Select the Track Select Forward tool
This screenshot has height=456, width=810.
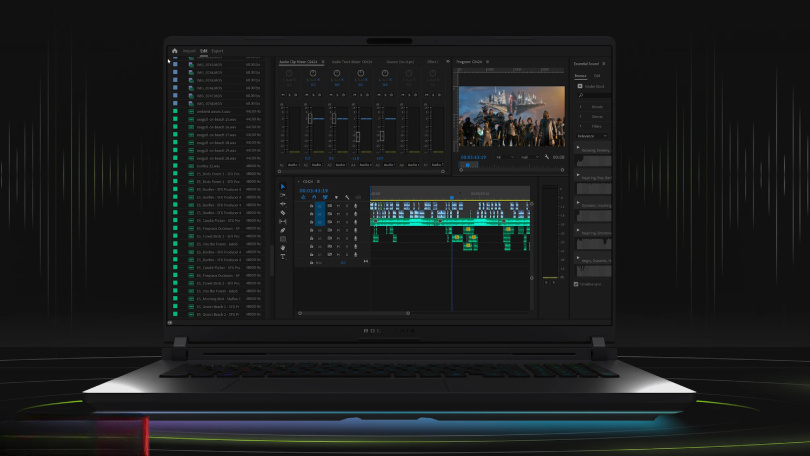[283, 195]
